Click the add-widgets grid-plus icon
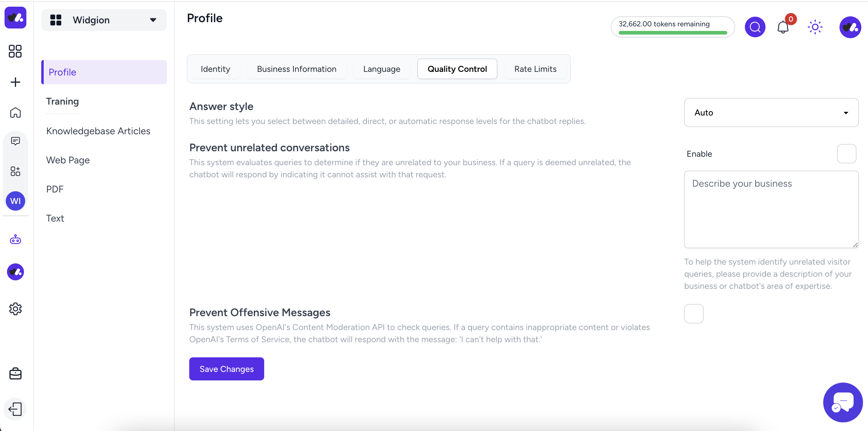Screen dimensions: 868x431 15,171
